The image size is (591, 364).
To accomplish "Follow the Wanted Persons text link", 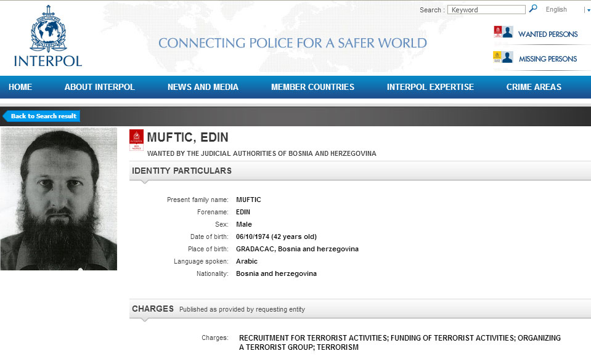I will coord(547,34).
